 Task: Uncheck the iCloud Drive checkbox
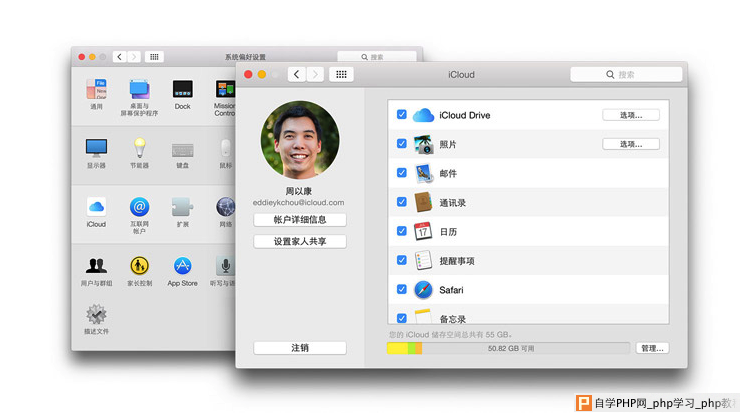coord(402,114)
